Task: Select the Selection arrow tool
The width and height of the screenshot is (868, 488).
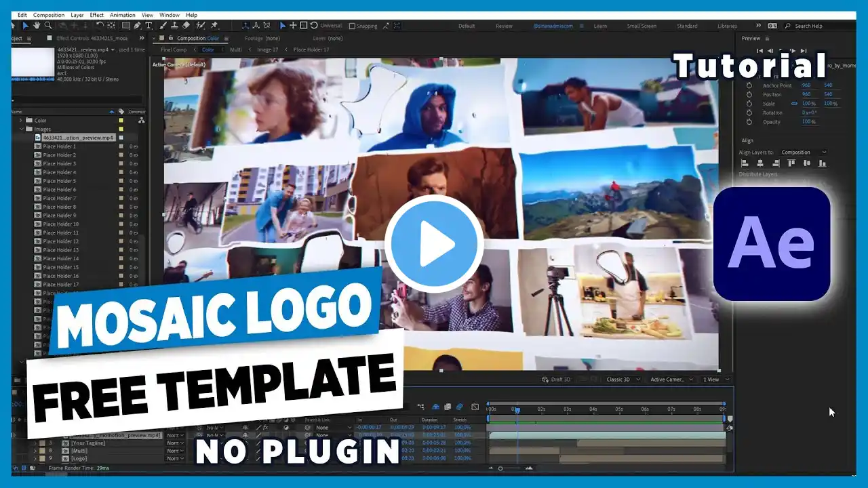Action: pyautogui.click(x=26, y=26)
